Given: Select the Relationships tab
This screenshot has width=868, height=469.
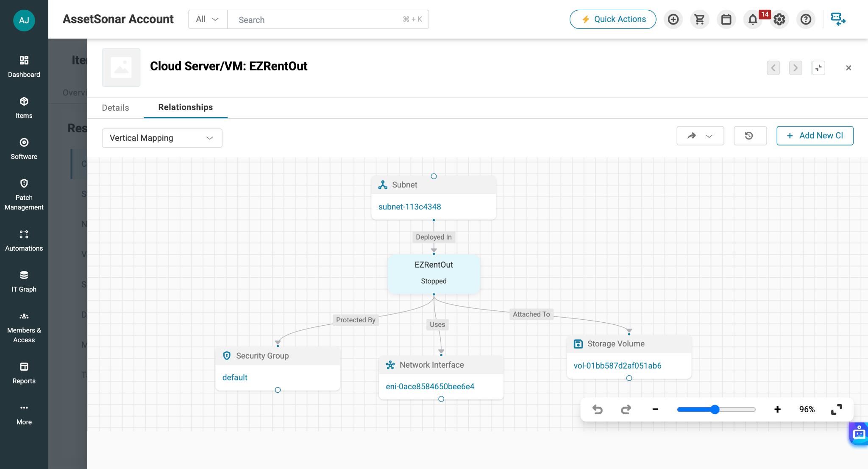Looking at the screenshot, I should 186,107.
